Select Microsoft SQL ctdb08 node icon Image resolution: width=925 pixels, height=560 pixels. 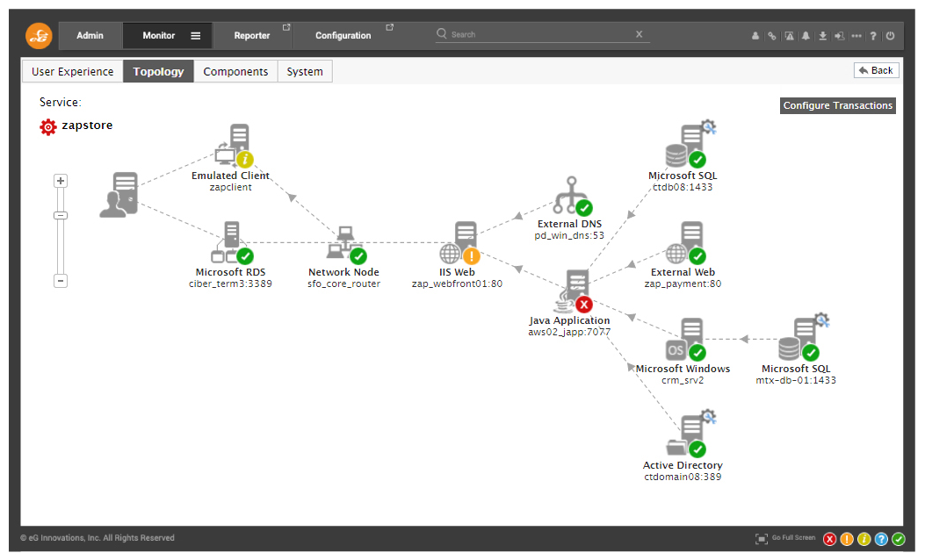[x=688, y=145]
